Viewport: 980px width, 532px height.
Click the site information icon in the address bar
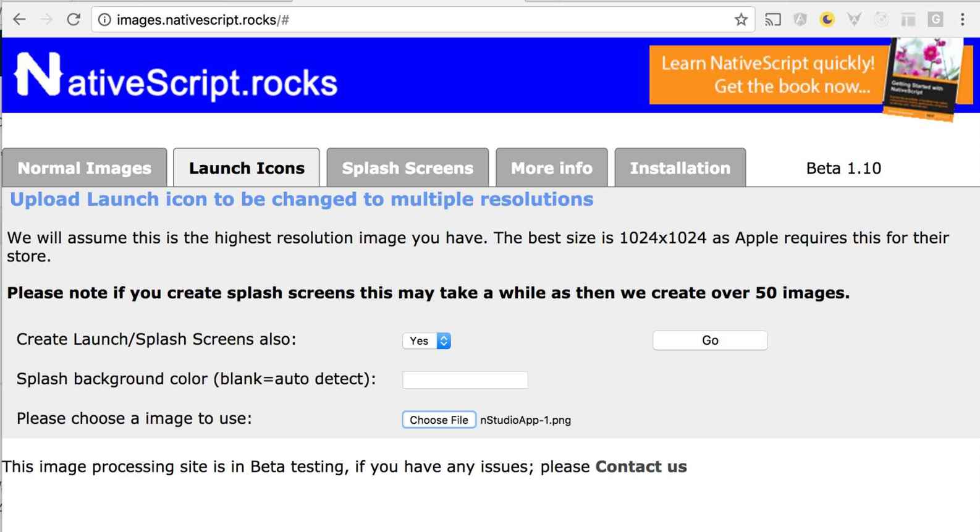coord(104,20)
